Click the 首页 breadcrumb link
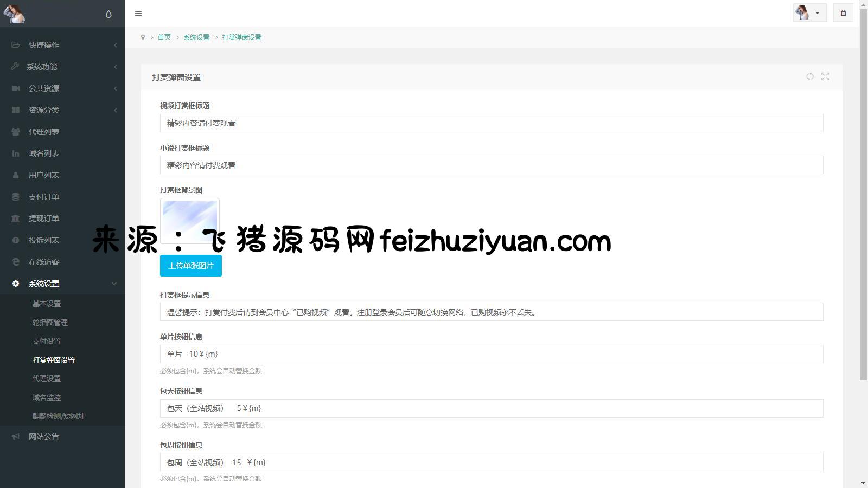This screenshot has width=868, height=488. [x=164, y=37]
